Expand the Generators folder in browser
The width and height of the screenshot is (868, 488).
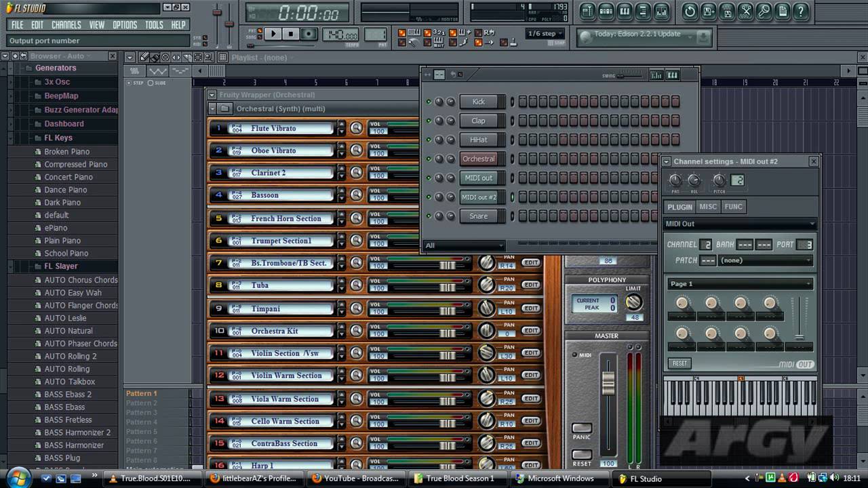click(x=56, y=68)
